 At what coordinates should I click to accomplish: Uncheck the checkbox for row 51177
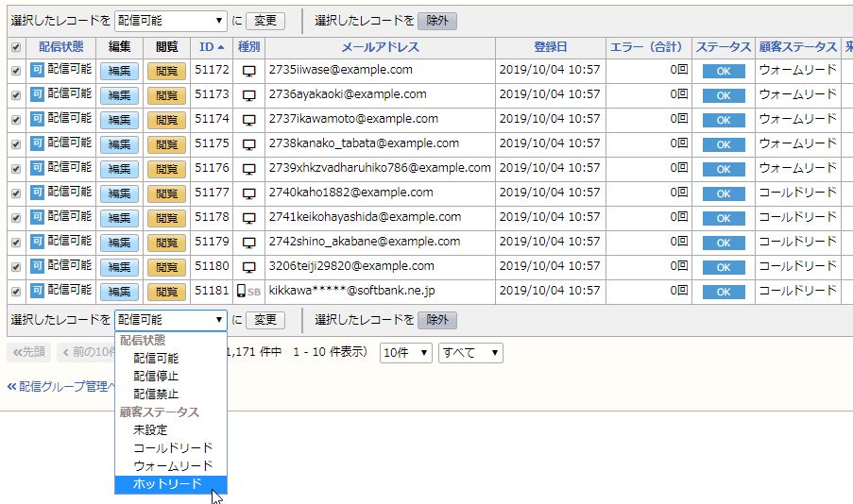click(16, 193)
